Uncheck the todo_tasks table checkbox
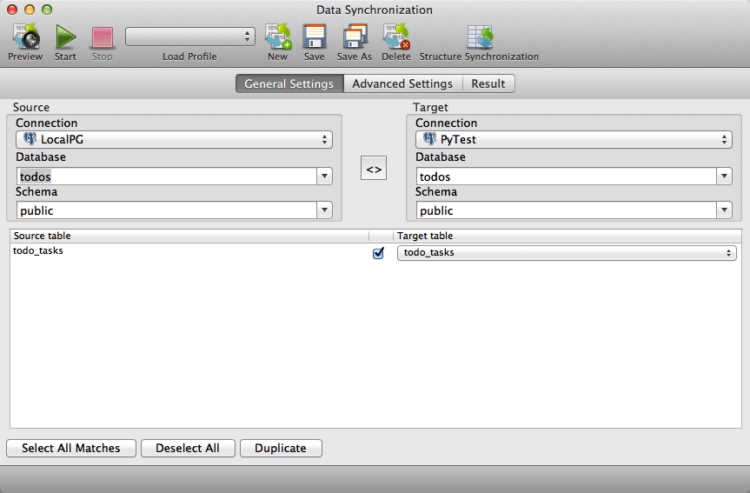Screen dimensions: 750x493 (x=378, y=253)
